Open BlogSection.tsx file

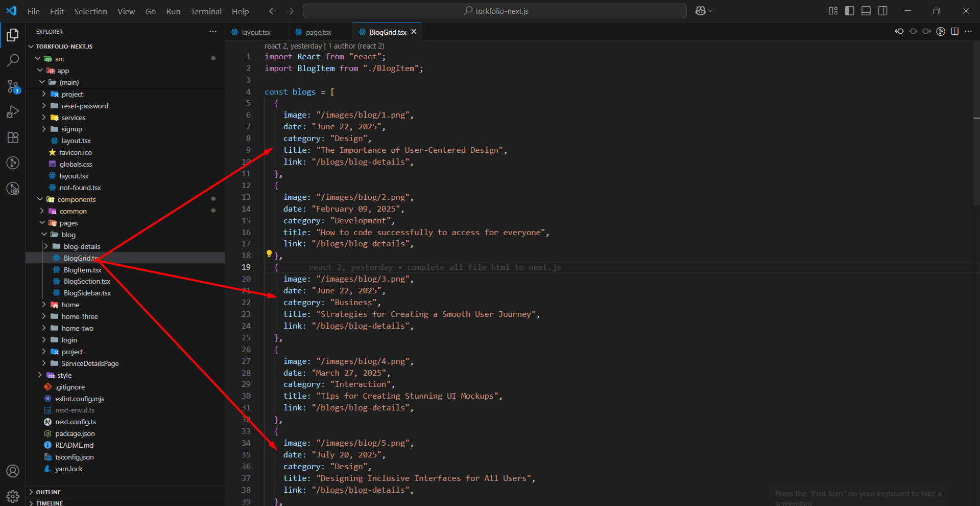coord(125,282)
